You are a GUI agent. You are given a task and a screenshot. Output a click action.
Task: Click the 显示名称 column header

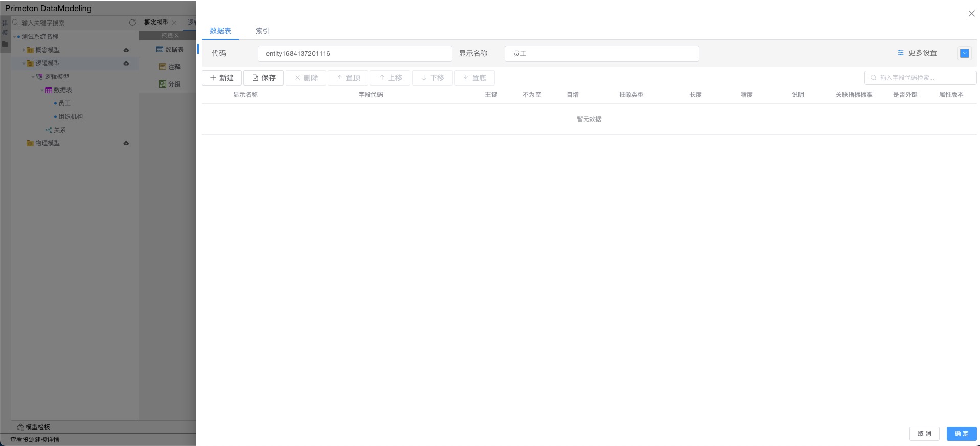tap(246, 95)
